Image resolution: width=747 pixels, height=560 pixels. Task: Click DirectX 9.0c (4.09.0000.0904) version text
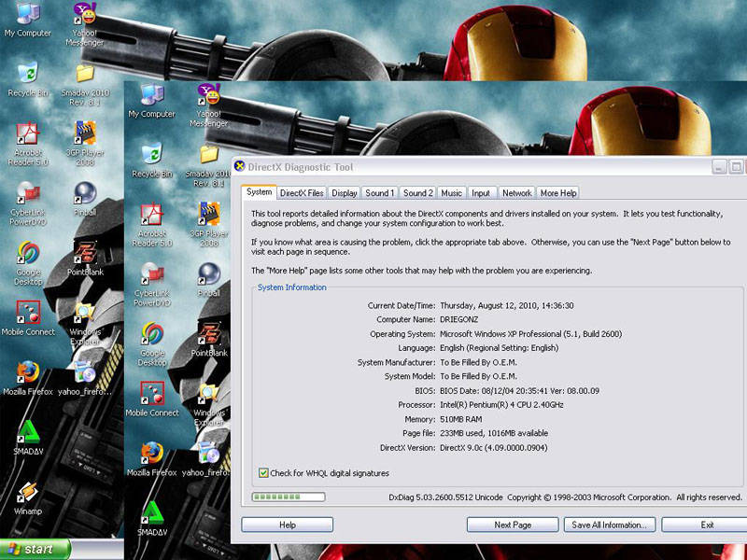tap(494, 448)
